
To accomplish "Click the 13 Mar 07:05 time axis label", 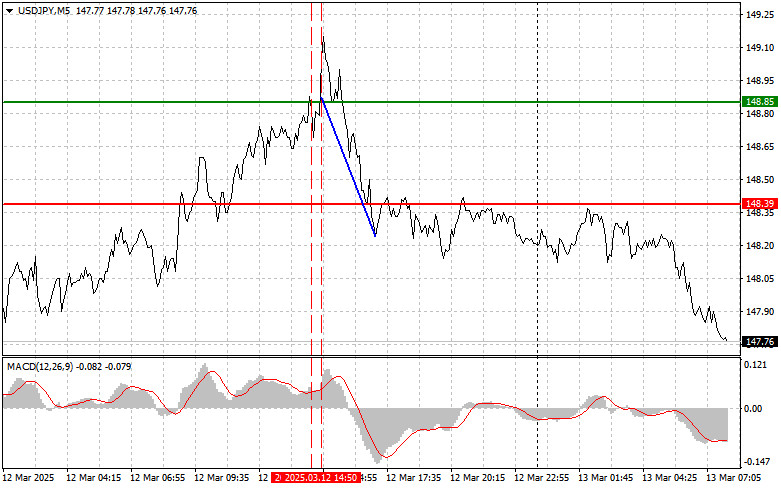I will [738, 479].
